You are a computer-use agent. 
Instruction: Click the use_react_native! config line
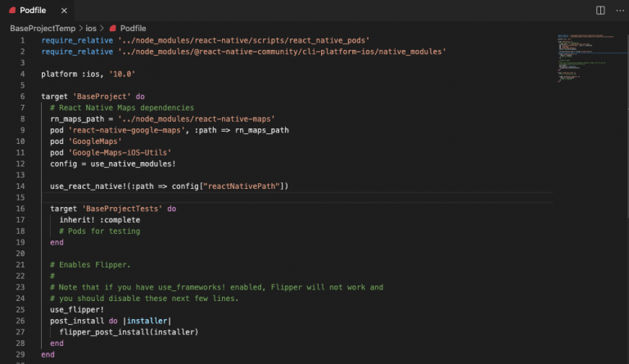[169, 186]
